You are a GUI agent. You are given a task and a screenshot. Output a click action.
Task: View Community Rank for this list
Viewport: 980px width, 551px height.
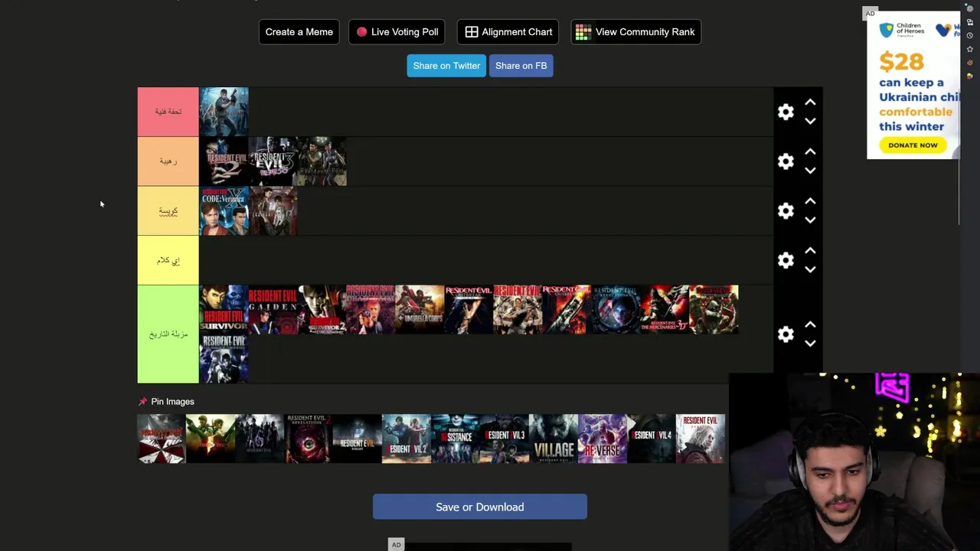[x=635, y=32]
